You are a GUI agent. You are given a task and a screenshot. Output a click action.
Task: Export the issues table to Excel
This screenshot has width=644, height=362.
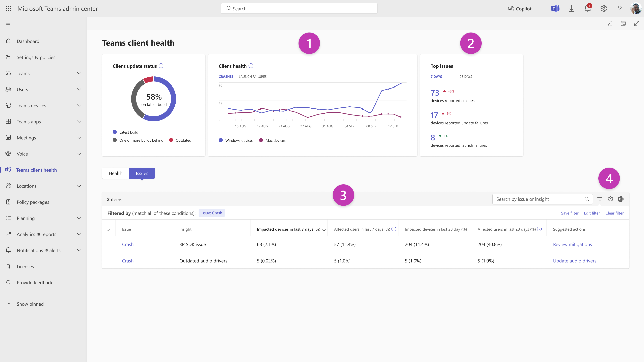tap(621, 199)
